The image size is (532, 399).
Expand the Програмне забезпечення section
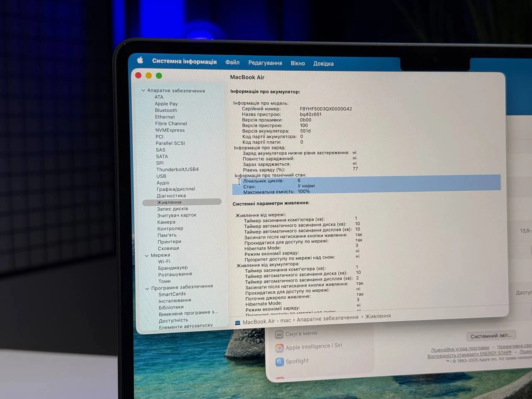pos(148,287)
